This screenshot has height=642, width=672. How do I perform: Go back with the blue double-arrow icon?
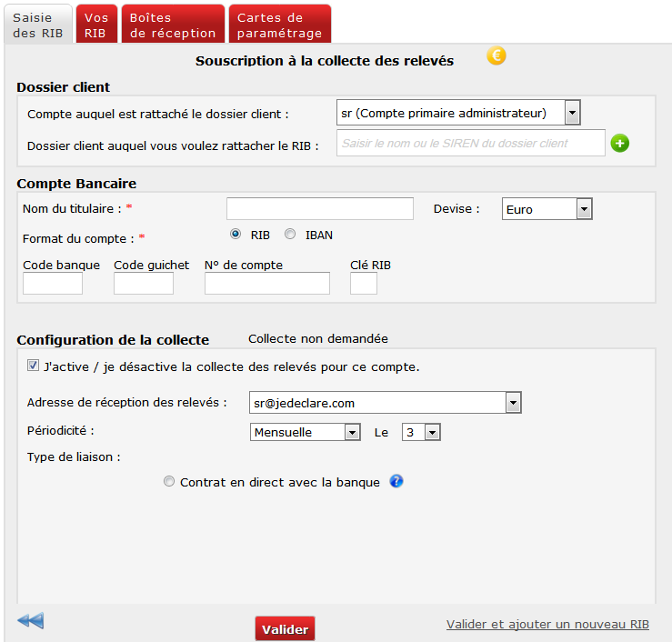coord(30,620)
